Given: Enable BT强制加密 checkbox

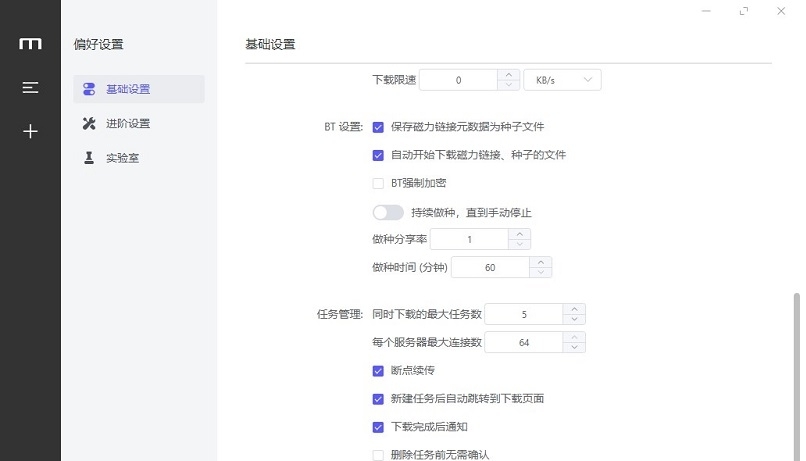Looking at the screenshot, I should point(378,183).
